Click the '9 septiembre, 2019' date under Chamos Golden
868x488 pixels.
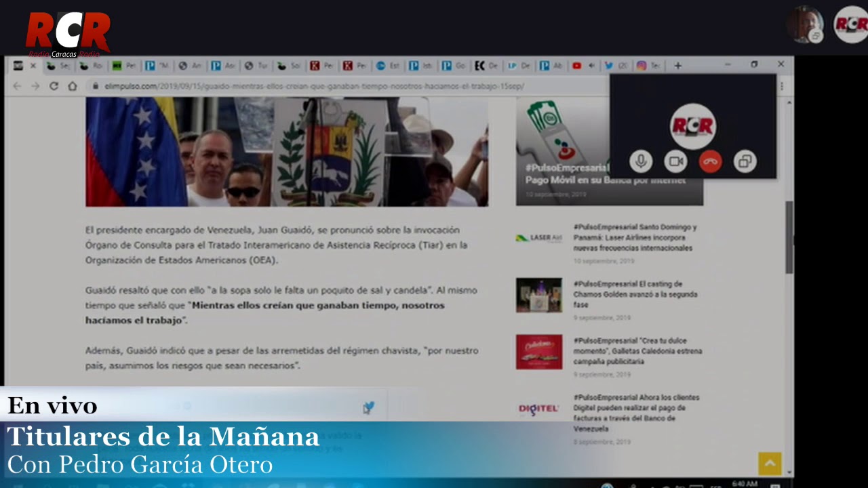(x=601, y=318)
